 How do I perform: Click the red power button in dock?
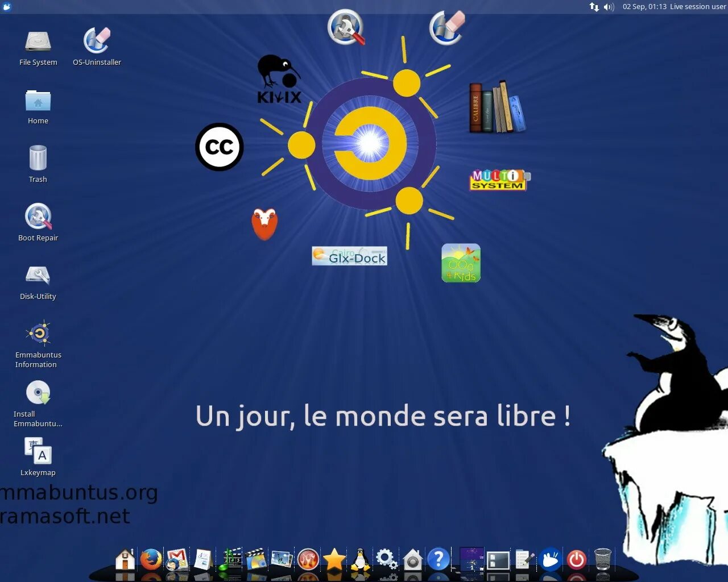tap(577, 560)
